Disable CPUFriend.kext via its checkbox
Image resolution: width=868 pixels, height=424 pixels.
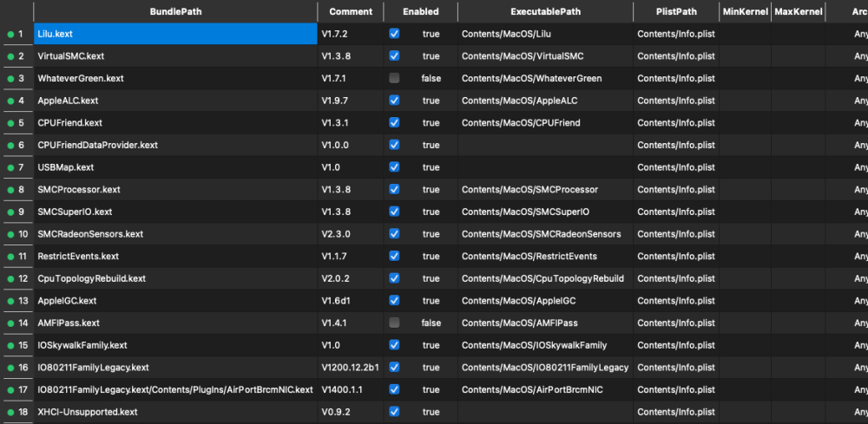394,123
